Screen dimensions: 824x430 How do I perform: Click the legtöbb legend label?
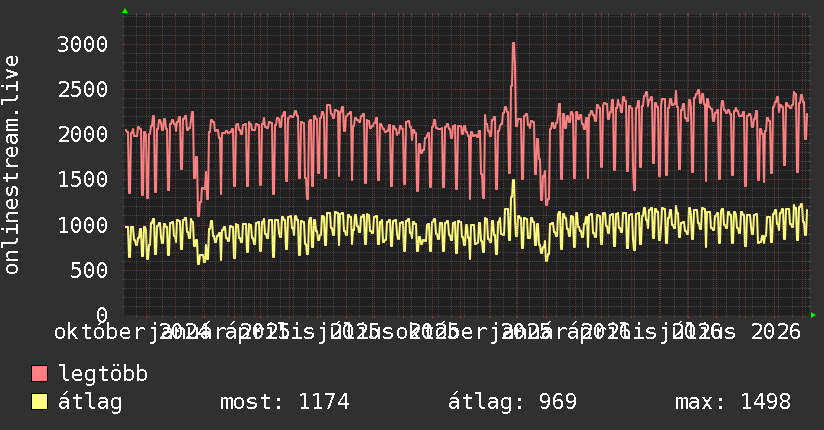(103, 373)
